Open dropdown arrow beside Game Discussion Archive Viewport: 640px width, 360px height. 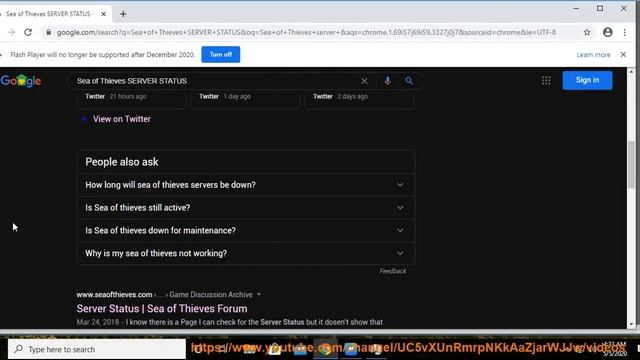tap(259, 294)
